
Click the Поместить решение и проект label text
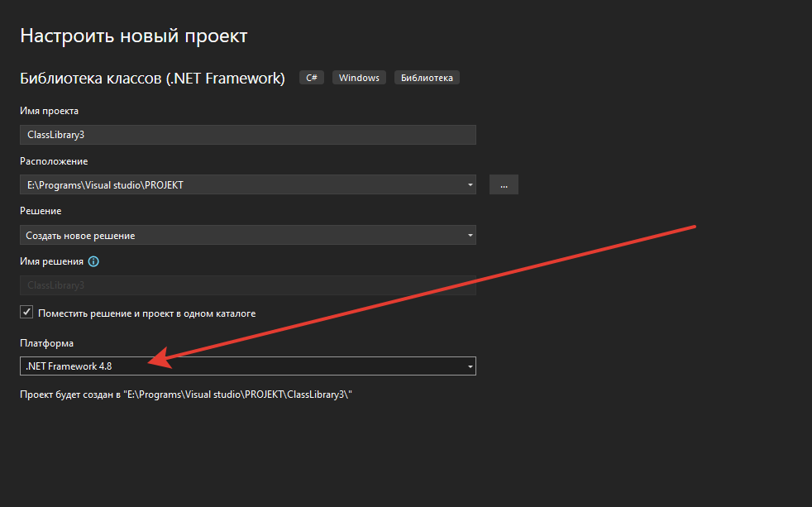point(146,313)
